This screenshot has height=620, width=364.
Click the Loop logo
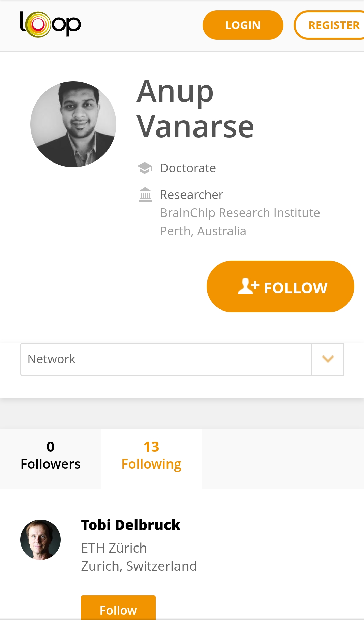click(x=51, y=24)
